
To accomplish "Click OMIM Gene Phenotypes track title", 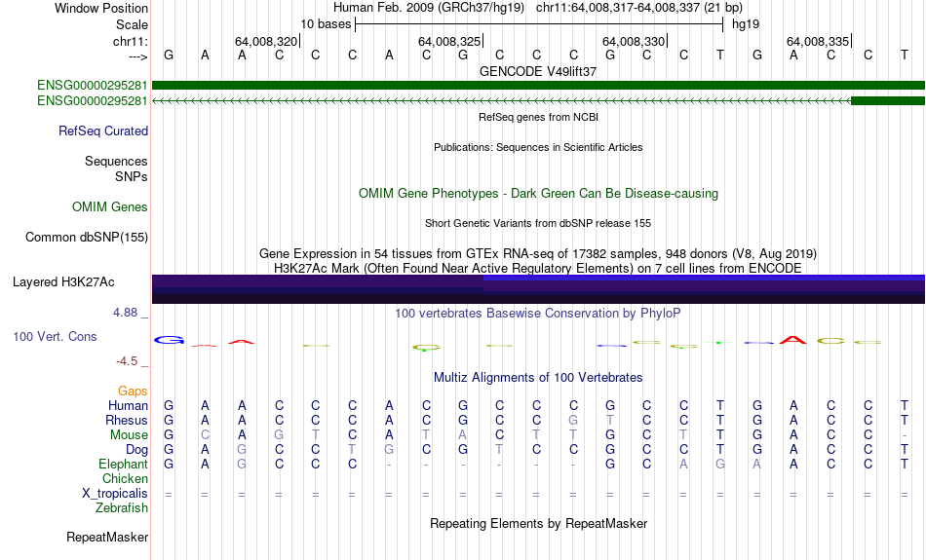I will pyautogui.click(x=538, y=194).
